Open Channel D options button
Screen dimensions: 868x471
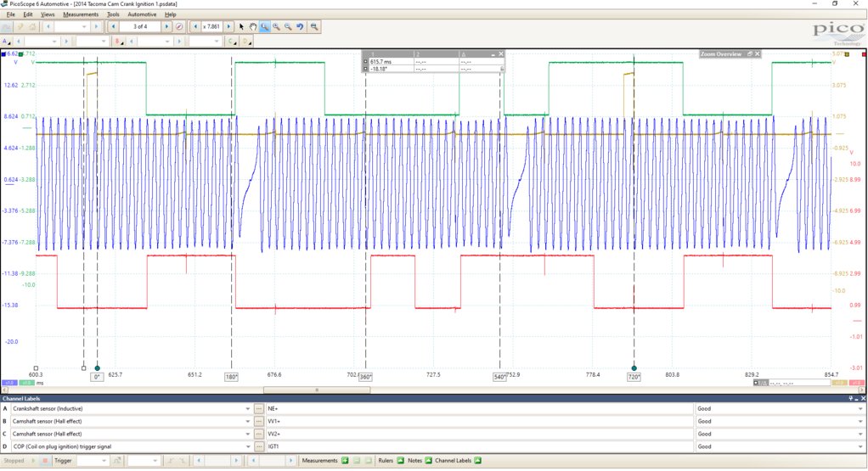click(x=247, y=42)
